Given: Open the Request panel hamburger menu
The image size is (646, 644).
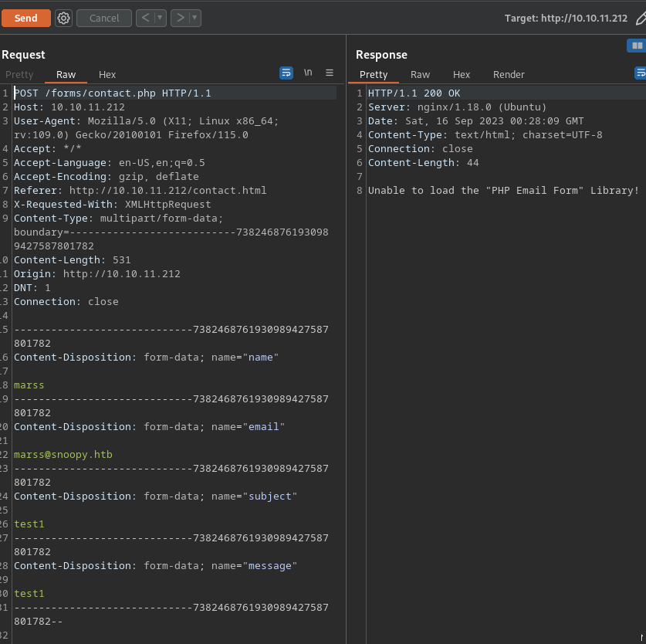Looking at the screenshot, I should pos(330,73).
